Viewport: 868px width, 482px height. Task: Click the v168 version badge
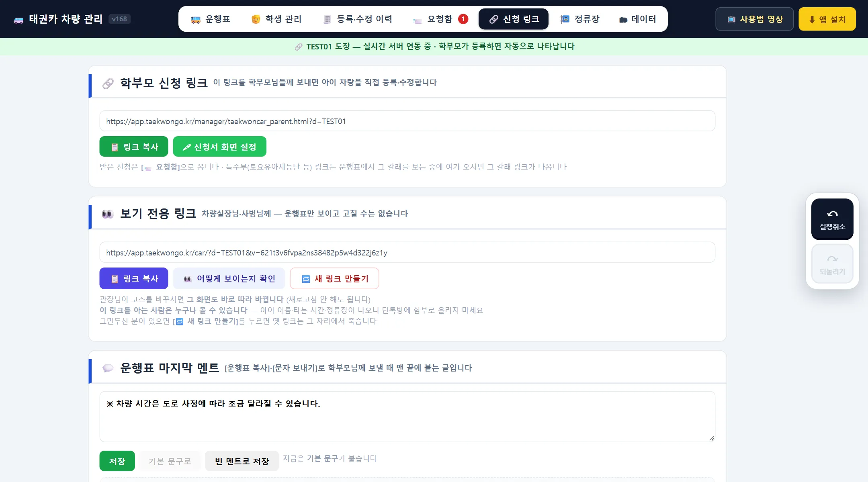(x=119, y=19)
